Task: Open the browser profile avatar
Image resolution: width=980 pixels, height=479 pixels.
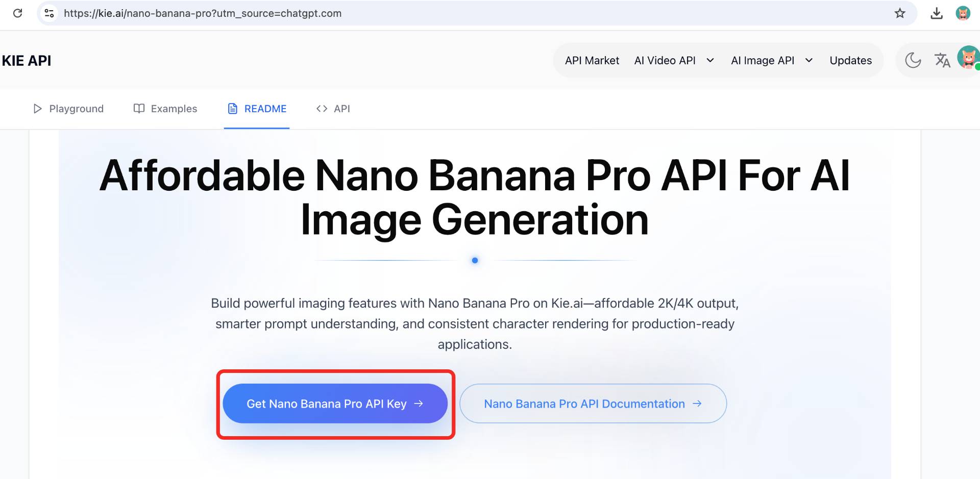Action: click(x=963, y=13)
